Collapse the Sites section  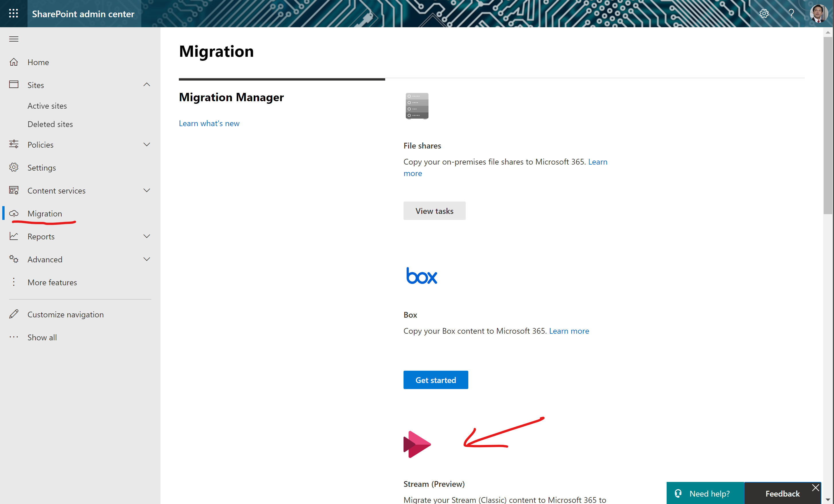(146, 85)
